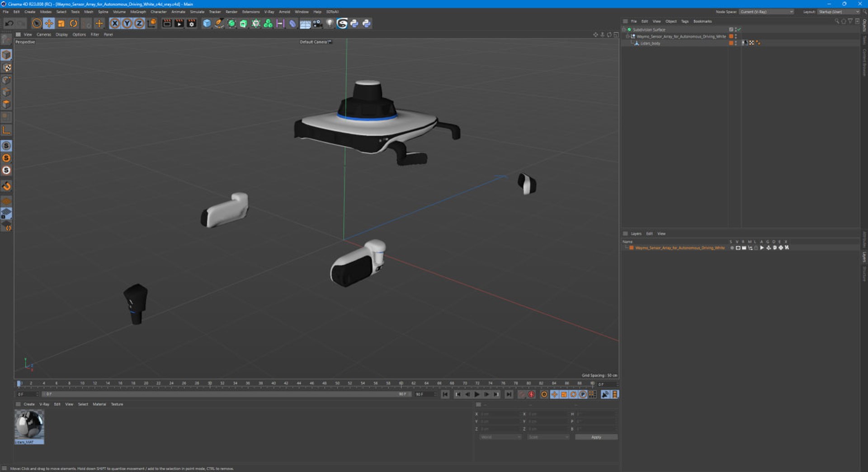Select the Rotate tool in top toolbar
The width and height of the screenshot is (868, 472).
[73, 24]
